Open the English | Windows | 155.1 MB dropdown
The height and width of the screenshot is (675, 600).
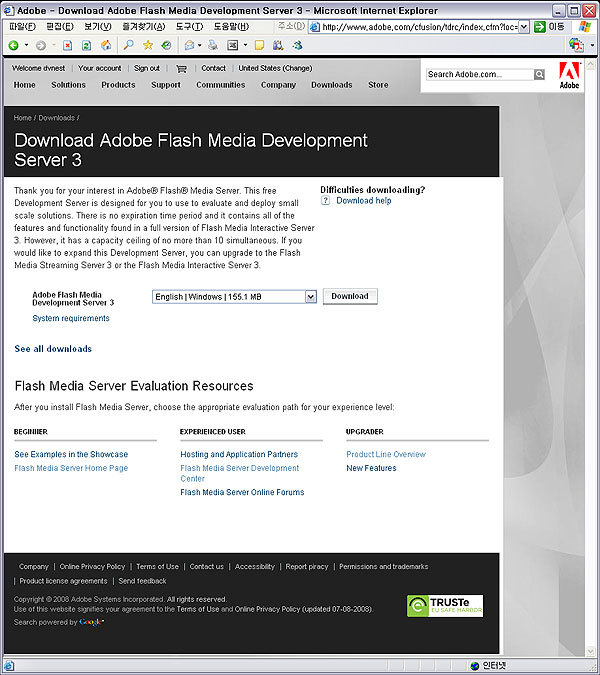235,297
